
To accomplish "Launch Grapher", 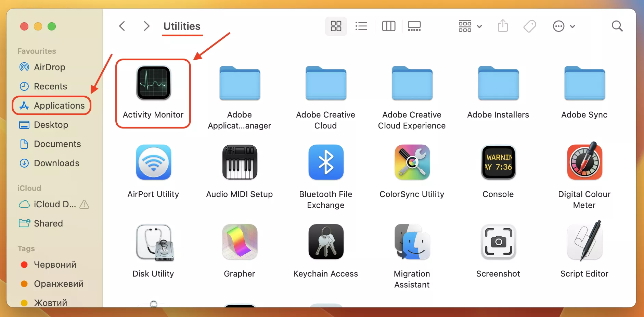I will click(239, 242).
